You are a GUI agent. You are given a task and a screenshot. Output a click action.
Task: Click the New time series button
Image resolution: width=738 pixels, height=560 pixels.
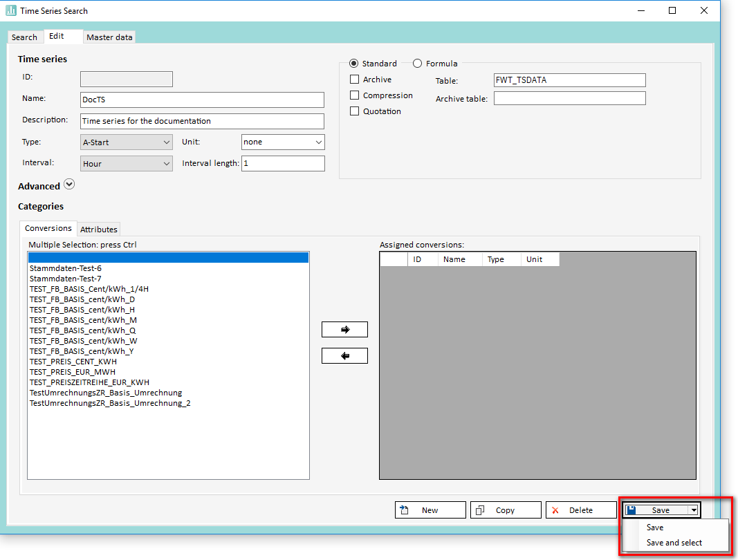pyautogui.click(x=430, y=510)
